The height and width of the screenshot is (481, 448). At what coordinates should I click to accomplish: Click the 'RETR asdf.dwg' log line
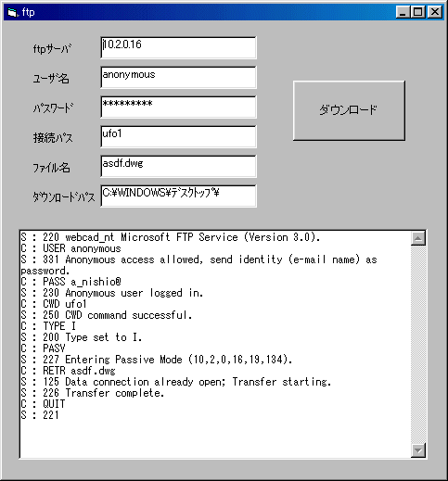[68, 371]
